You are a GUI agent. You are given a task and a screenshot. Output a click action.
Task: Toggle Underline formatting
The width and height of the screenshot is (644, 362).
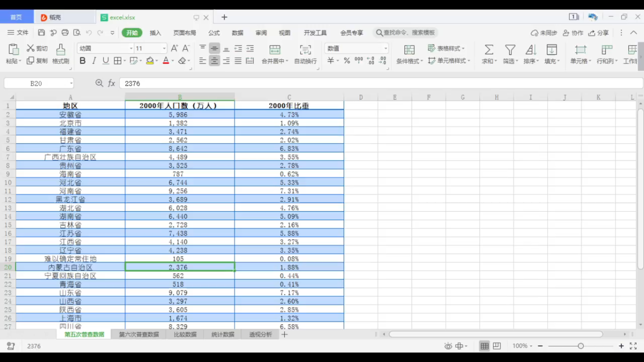[106, 61]
